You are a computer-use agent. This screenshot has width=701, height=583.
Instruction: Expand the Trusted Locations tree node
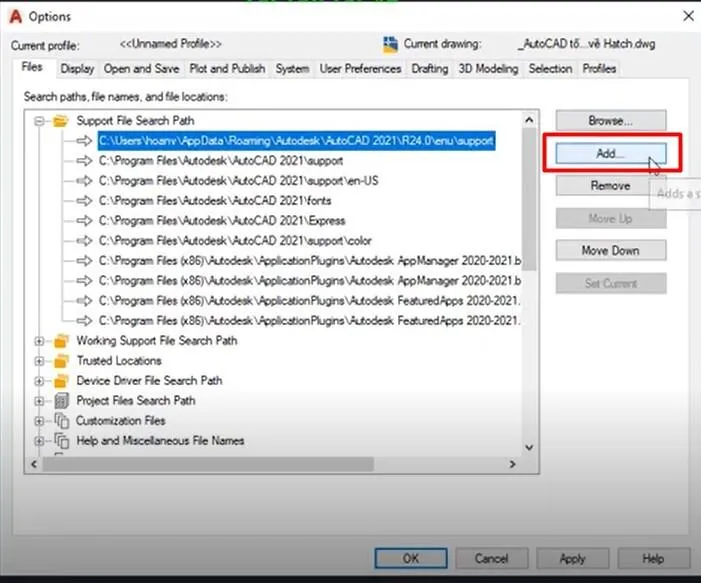tap(40, 361)
